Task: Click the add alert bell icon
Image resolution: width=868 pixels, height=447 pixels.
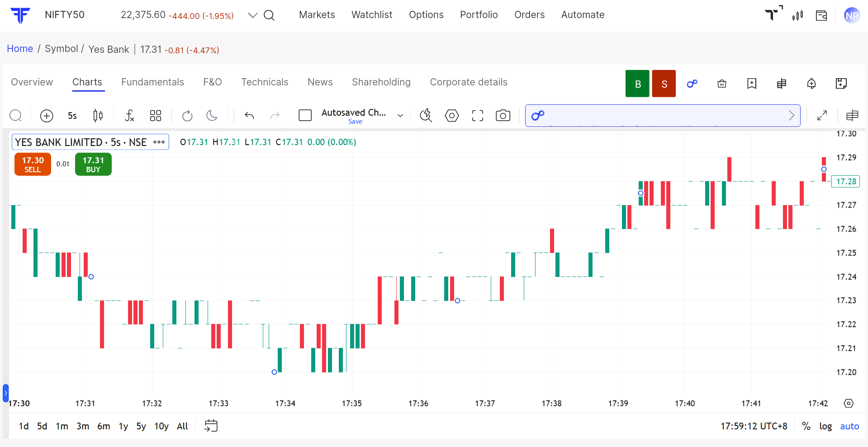Action: (811, 84)
